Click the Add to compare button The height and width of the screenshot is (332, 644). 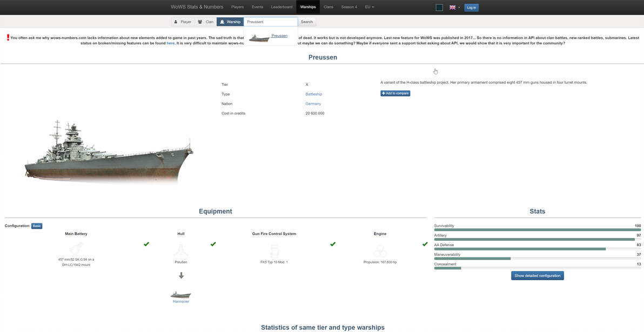(395, 93)
